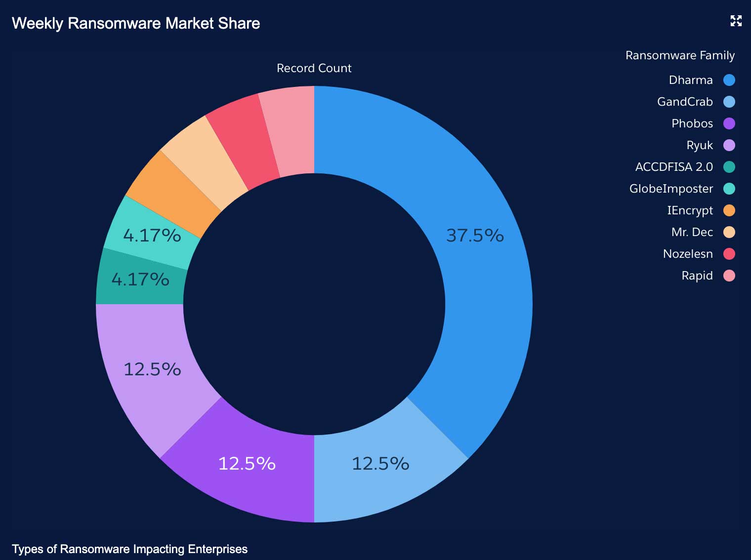Select the Rapid legend label

pos(697,276)
